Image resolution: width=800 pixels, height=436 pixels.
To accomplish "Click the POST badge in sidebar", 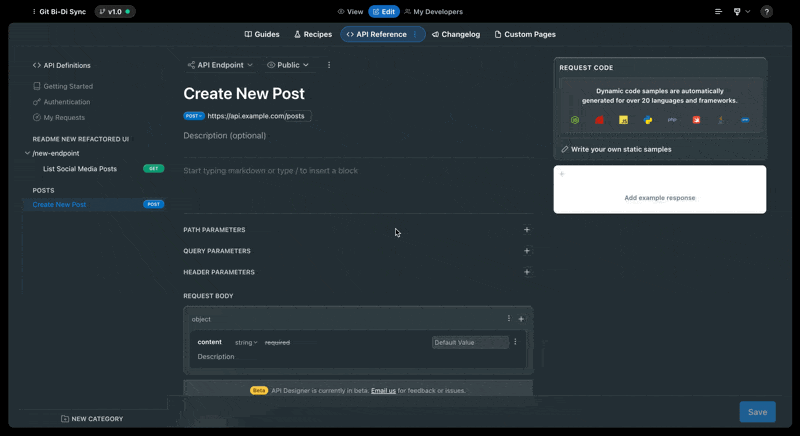I will point(154,204).
